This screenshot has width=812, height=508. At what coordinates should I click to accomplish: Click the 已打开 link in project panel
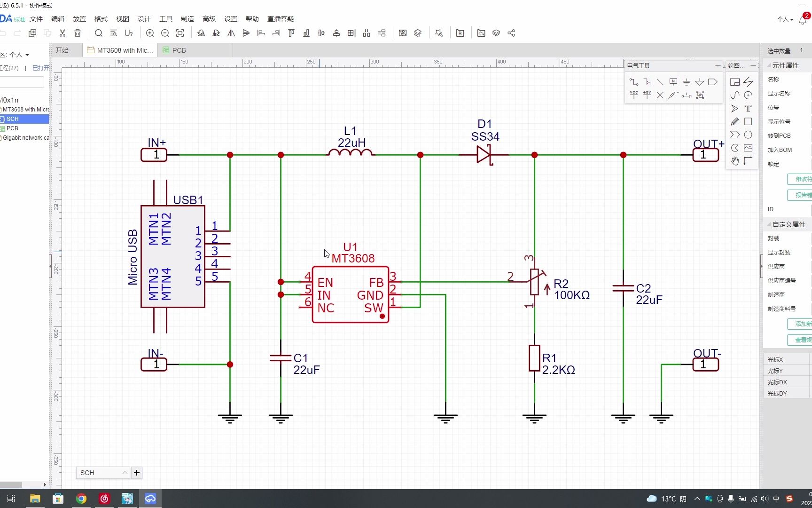point(40,68)
